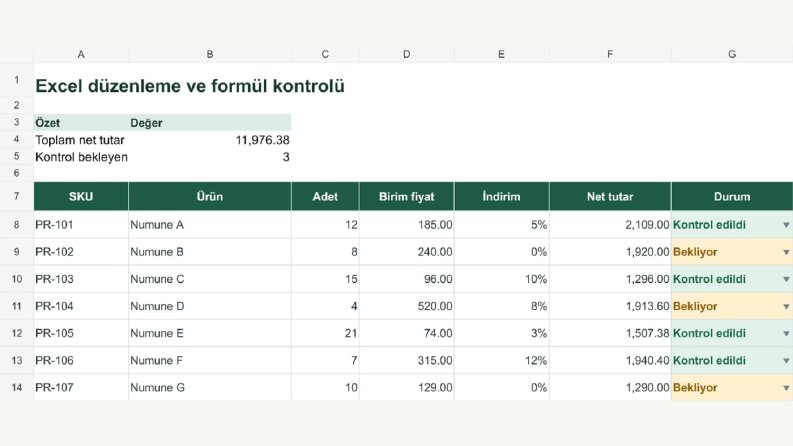Image resolution: width=793 pixels, height=446 pixels.
Task: Select the total value 11,976.38
Action: click(210, 140)
